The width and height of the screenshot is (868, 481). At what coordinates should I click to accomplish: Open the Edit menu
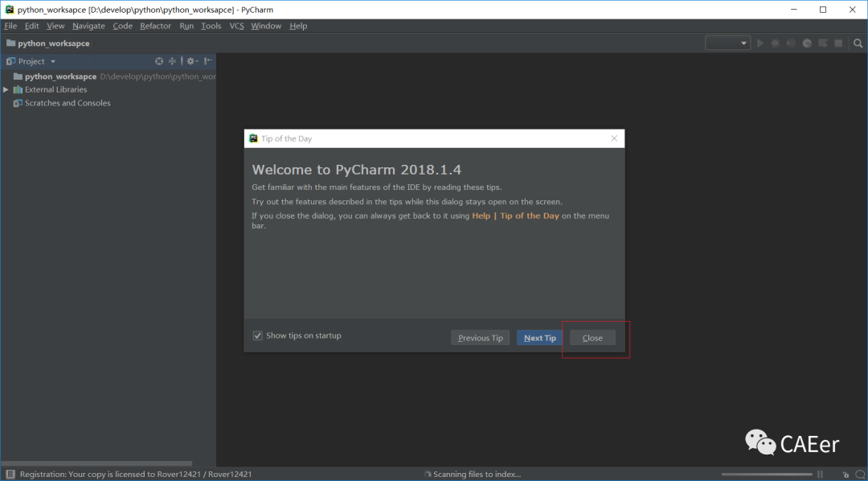32,26
